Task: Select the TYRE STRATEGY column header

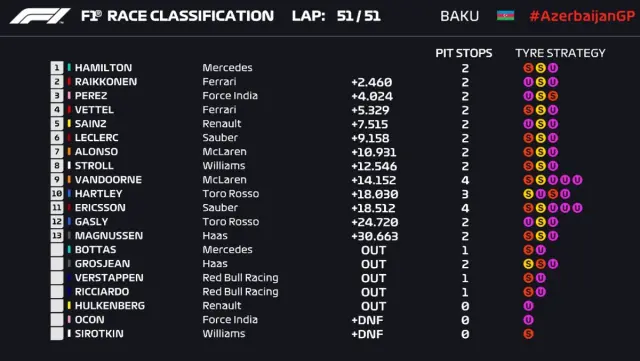Action: tap(560, 53)
